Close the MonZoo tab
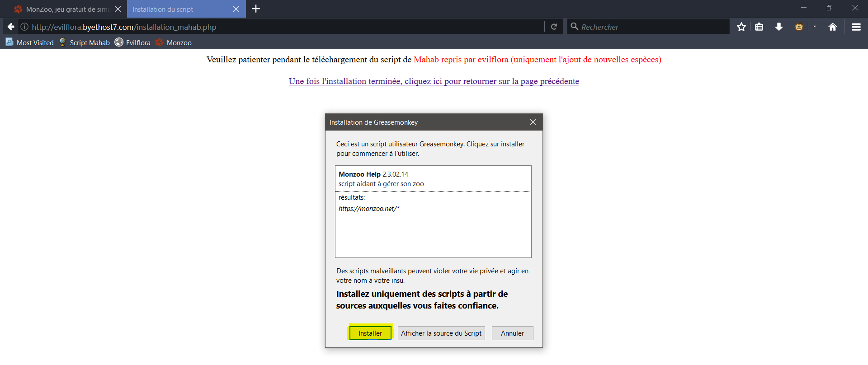 pyautogui.click(x=118, y=9)
